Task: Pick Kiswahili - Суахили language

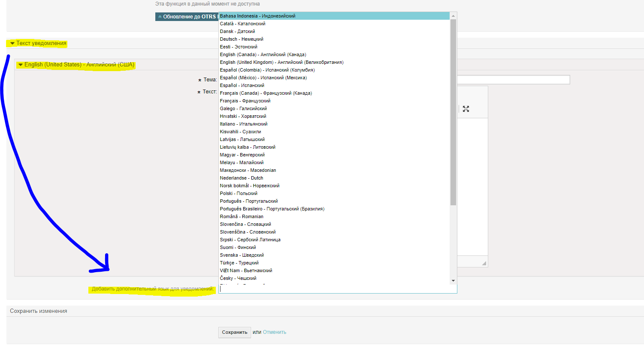Action: click(x=334, y=132)
